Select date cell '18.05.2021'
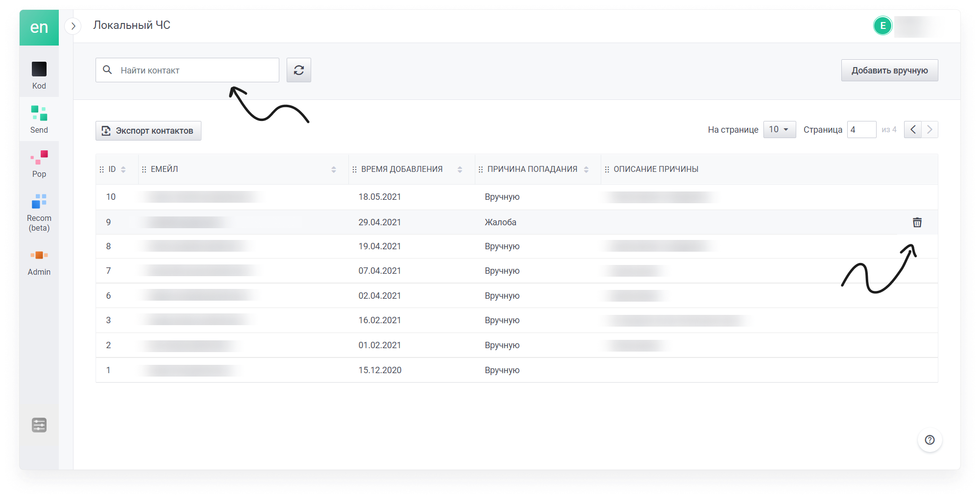The height and width of the screenshot is (499, 980). click(380, 197)
